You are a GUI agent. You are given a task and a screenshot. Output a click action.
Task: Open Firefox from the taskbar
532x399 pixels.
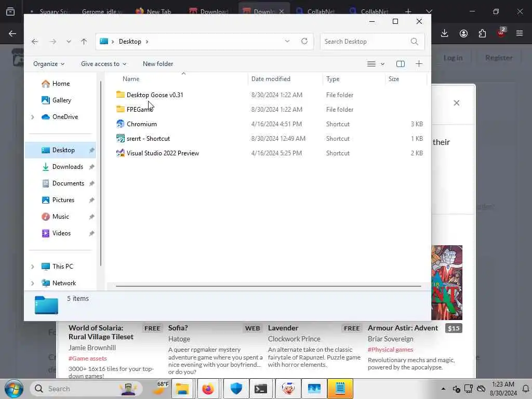208,389
